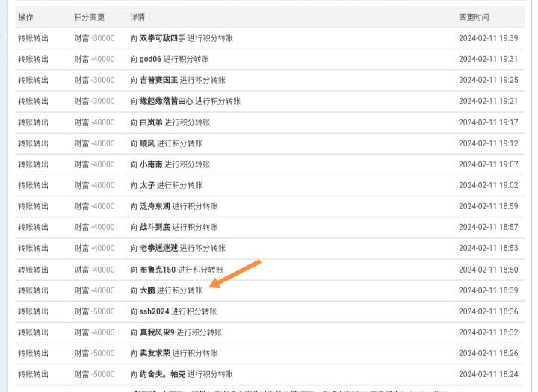The image size is (538, 392).
Task: Click 财富 -40000 in the 小南南 row
Action: coord(94,164)
